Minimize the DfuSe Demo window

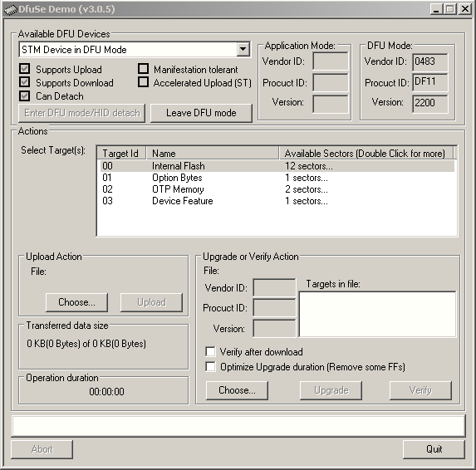(436, 9)
